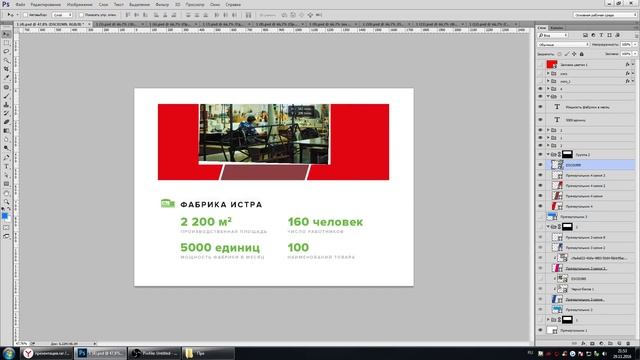Viewport: 640px width, 360px height.
Task: Hide the Прямоугольник 1 layer
Action: click(x=540, y=330)
